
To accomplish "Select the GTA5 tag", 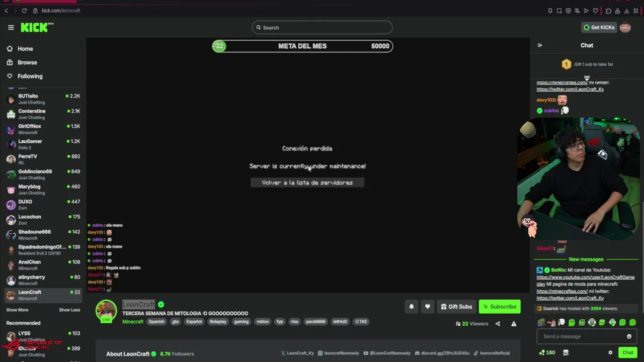I will click(361, 322).
